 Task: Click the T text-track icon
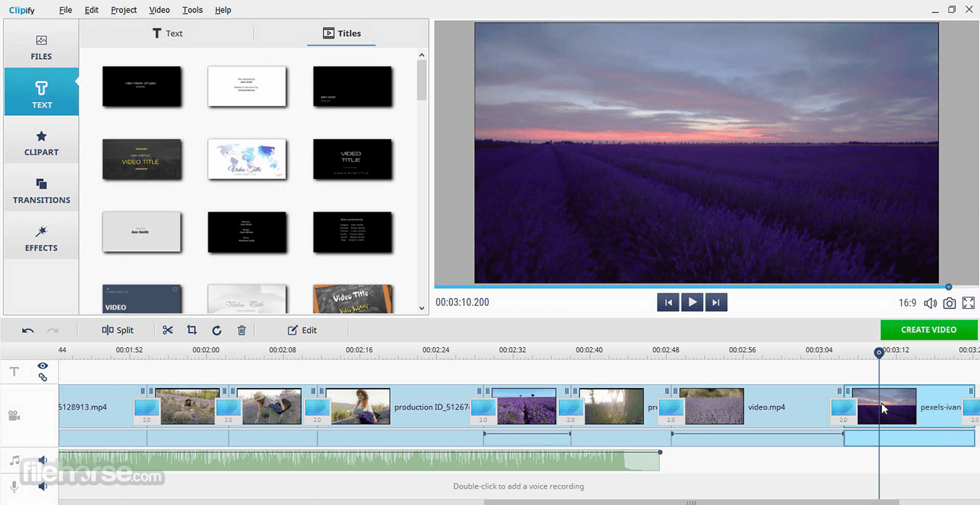14,372
